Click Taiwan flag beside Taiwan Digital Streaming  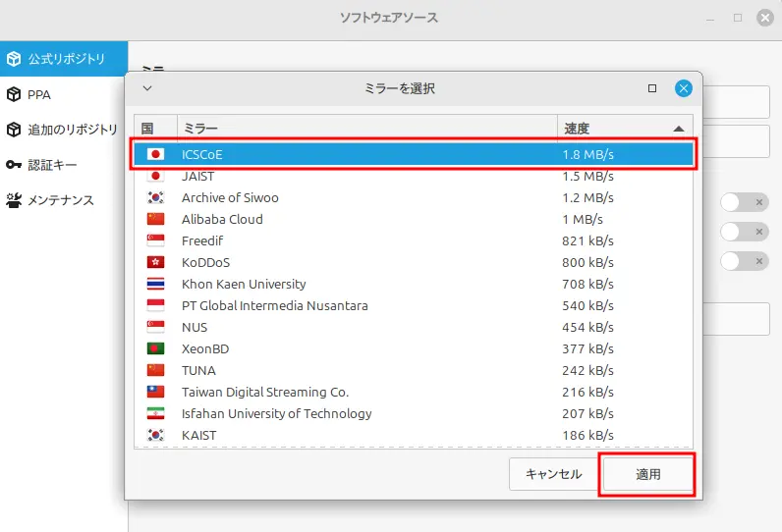tap(155, 392)
